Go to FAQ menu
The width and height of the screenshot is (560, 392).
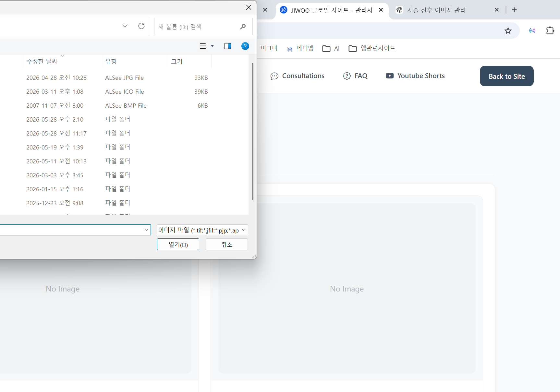click(355, 76)
